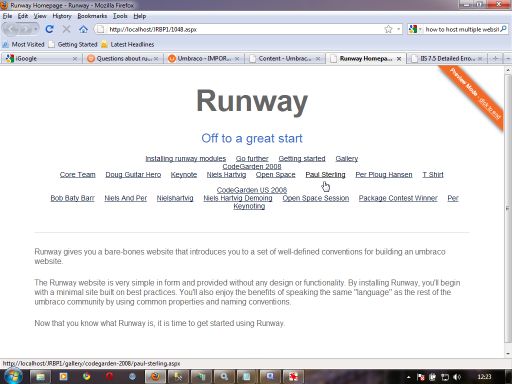
Task: Click the page vertical scrollbar
Action: click(508, 211)
